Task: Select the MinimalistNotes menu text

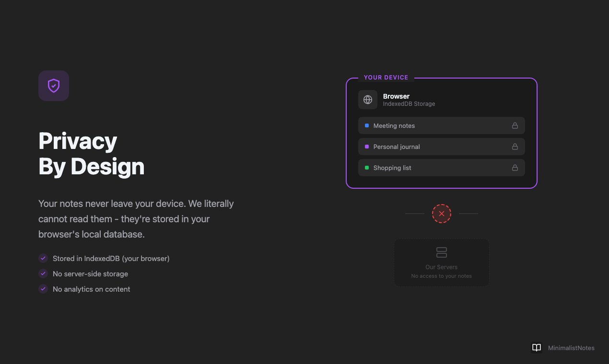Action: (571, 348)
